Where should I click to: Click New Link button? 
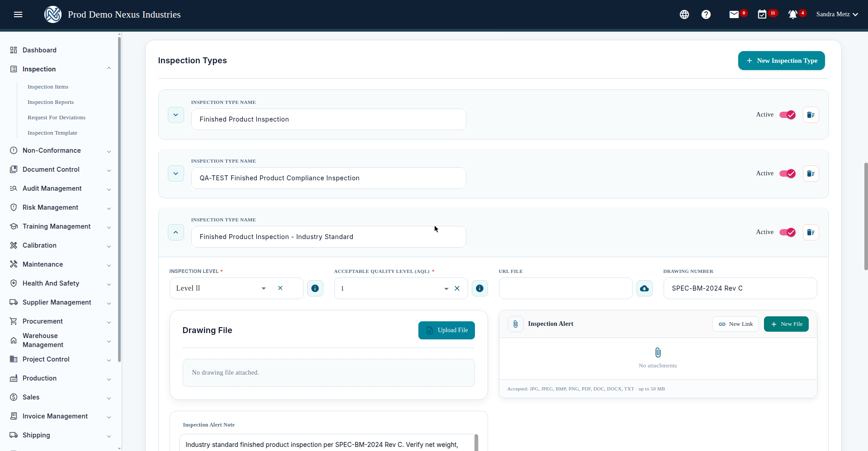[x=735, y=324]
